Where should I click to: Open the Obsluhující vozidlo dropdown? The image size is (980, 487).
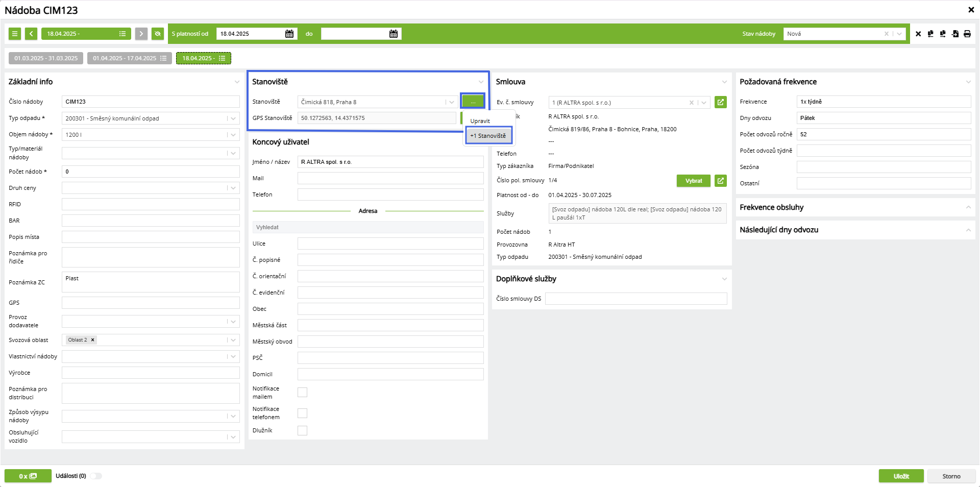click(233, 437)
